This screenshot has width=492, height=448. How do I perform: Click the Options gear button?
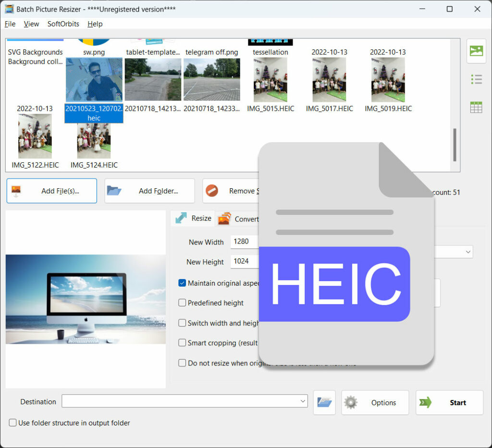[x=375, y=402]
